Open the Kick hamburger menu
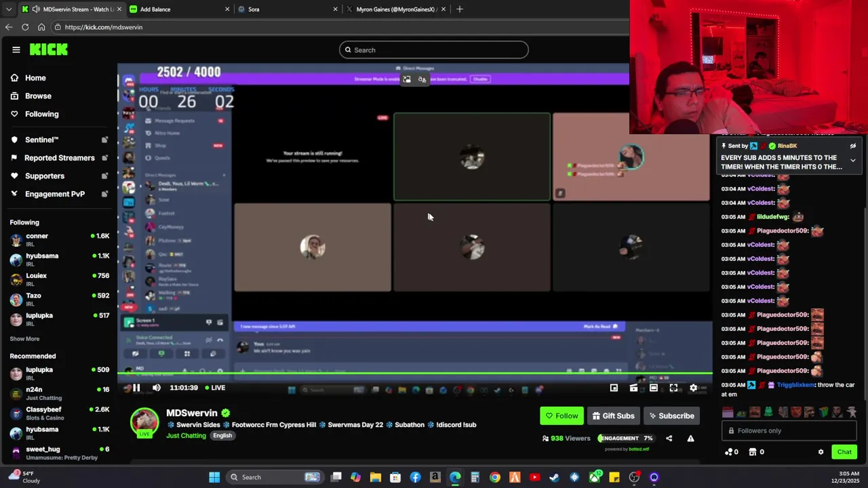Image resolution: width=868 pixels, height=488 pixels. click(x=16, y=49)
